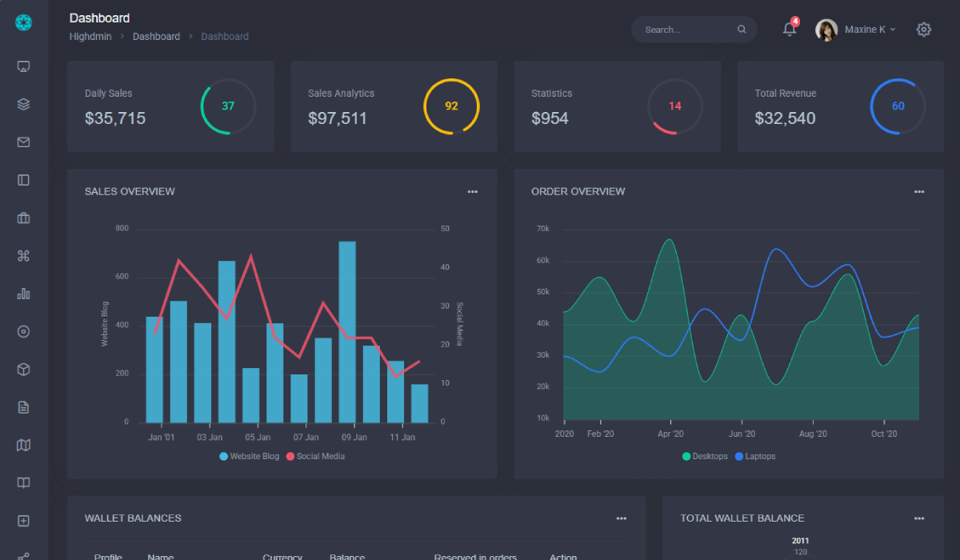Click the stacked layers icon in sidebar
Image resolution: width=960 pixels, height=560 pixels.
pos(23,104)
